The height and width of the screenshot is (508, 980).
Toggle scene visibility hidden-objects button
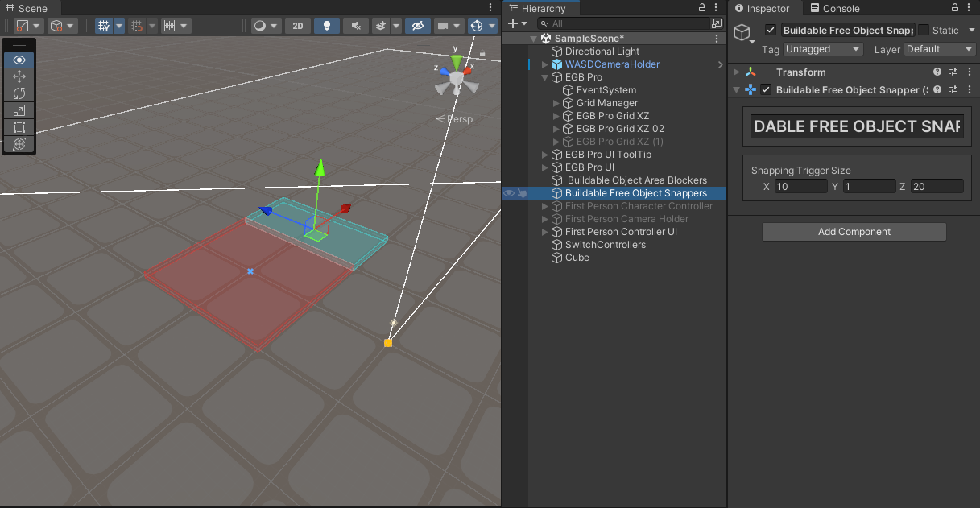(417, 26)
